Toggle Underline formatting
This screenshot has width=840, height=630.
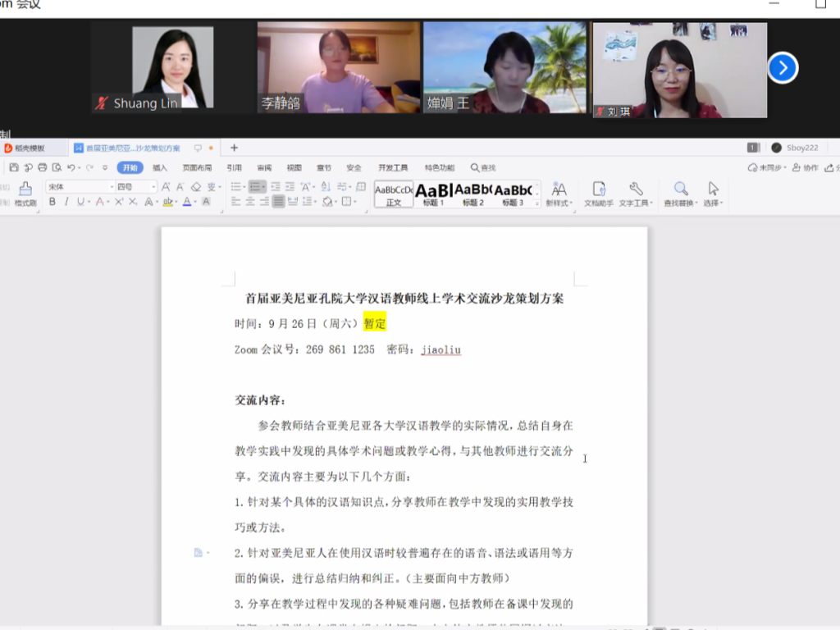[x=80, y=202]
